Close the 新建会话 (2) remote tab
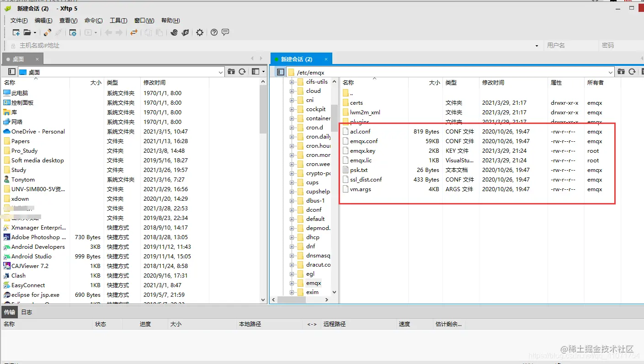Image resolution: width=644 pixels, height=364 pixels. tap(326, 59)
